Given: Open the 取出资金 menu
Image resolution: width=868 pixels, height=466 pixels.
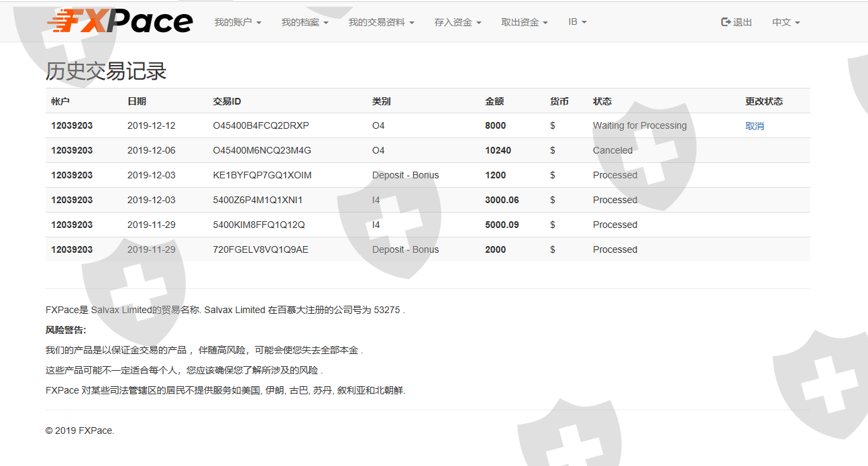Looking at the screenshot, I should [x=525, y=22].
